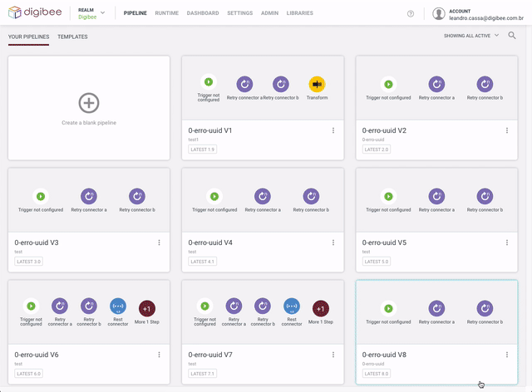532x392 pixels.
Task: Click the Rest connector icon in 0-erro-uuid V6
Action: (118, 307)
